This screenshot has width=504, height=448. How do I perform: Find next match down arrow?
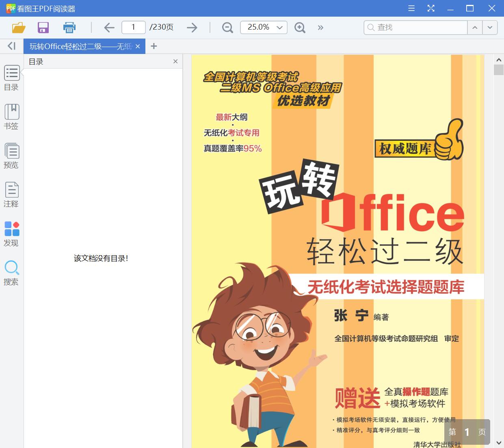click(490, 27)
